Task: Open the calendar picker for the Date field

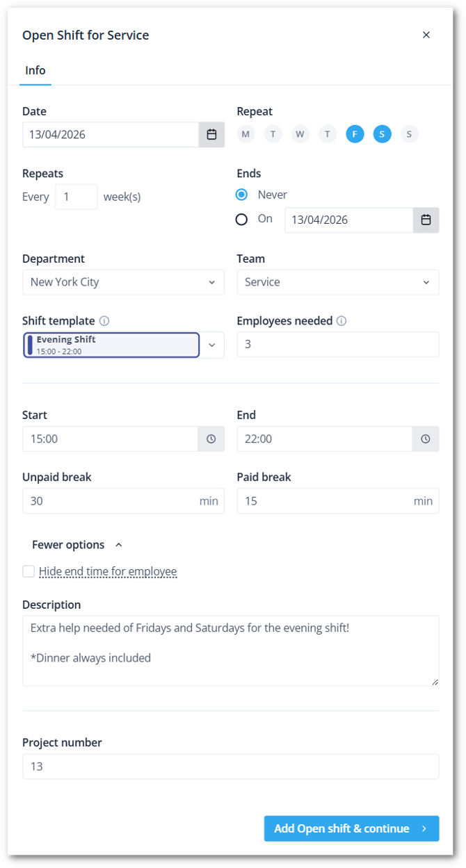Action: click(x=211, y=134)
